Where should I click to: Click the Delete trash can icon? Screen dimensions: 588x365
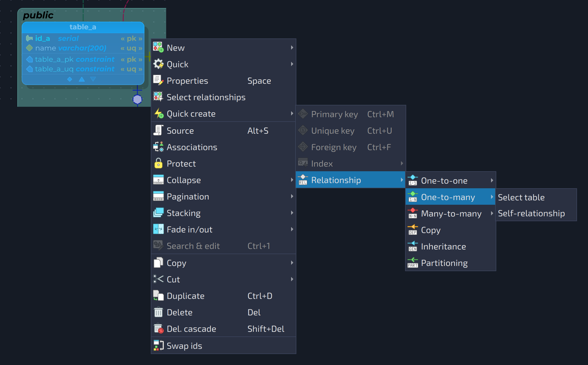pyautogui.click(x=158, y=312)
